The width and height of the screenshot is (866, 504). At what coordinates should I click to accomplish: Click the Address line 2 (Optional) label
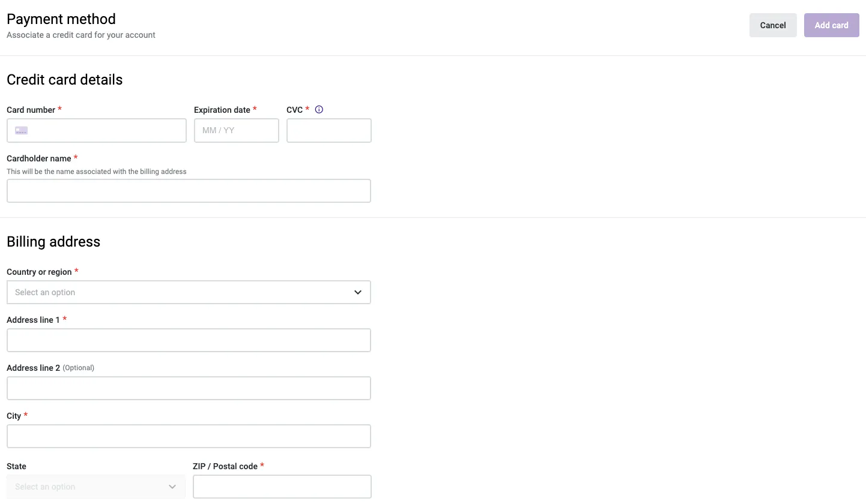click(50, 368)
